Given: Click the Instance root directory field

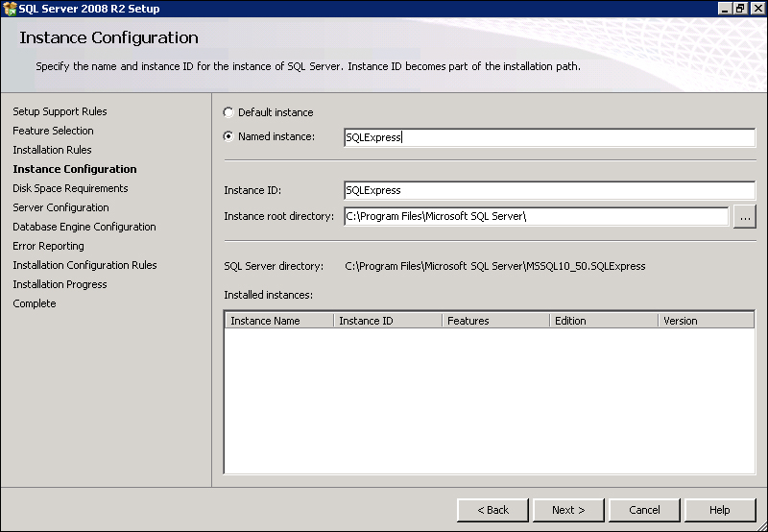Looking at the screenshot, I should tap(537, 216).
